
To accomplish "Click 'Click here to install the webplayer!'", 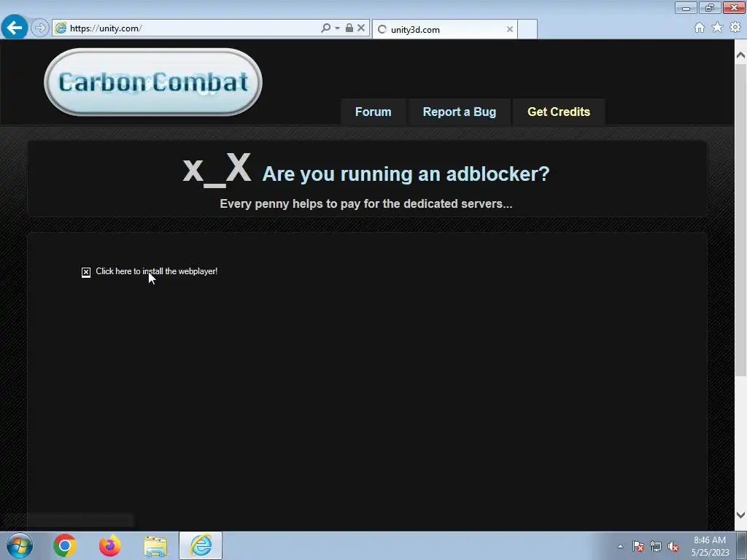I will pyautogui.click(x=156, y=271).
